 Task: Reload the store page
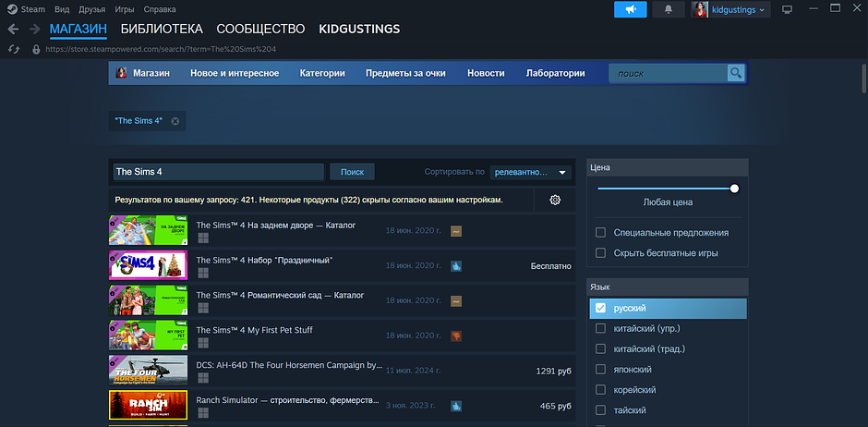15,49
